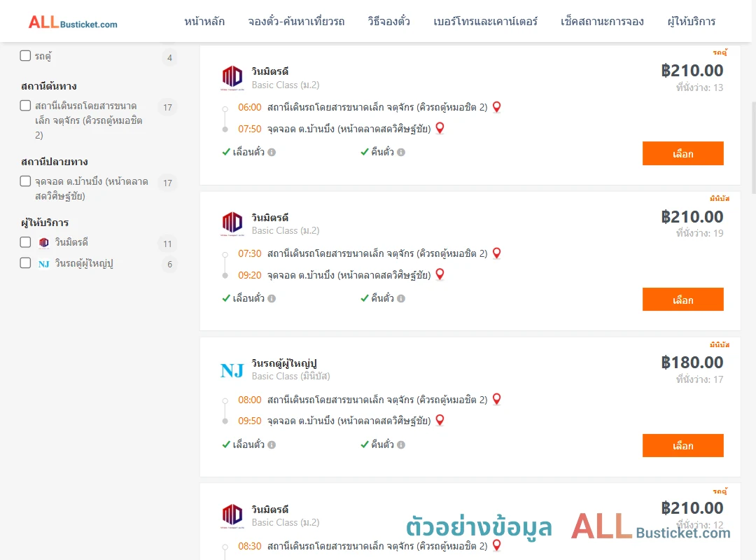Filter by operator วินรถตู้ผู้ใหญ่ปู checkbox
This screenshot has height=560, width=756.
coord(26,263)
